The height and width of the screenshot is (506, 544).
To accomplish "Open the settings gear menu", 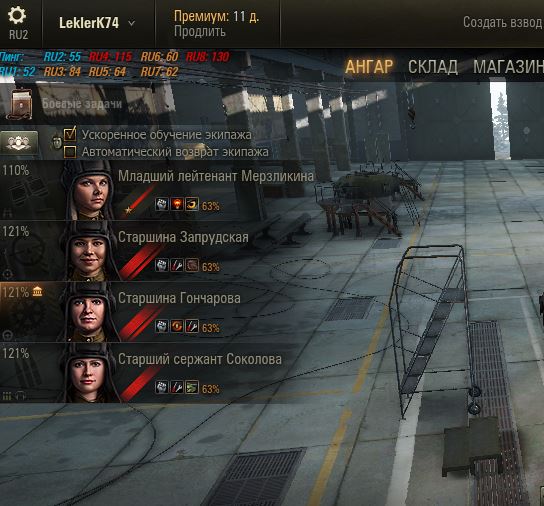I will (17, 16).
